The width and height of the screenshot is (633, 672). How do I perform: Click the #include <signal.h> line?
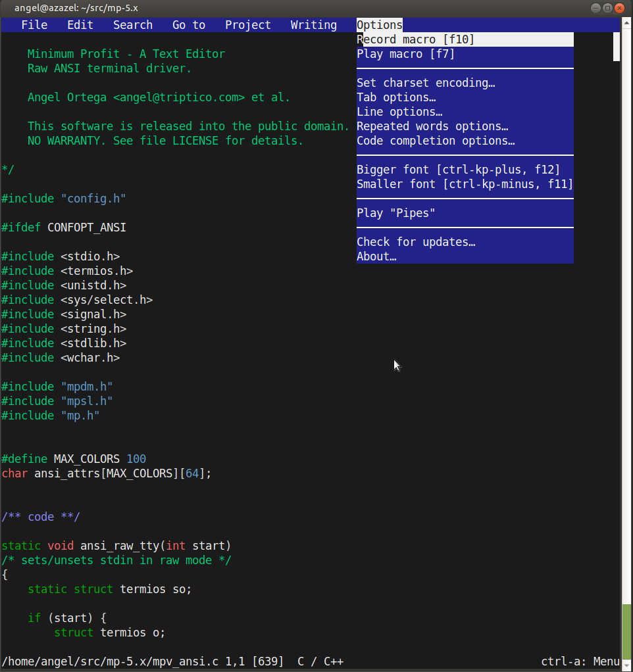tap(64, 314)
